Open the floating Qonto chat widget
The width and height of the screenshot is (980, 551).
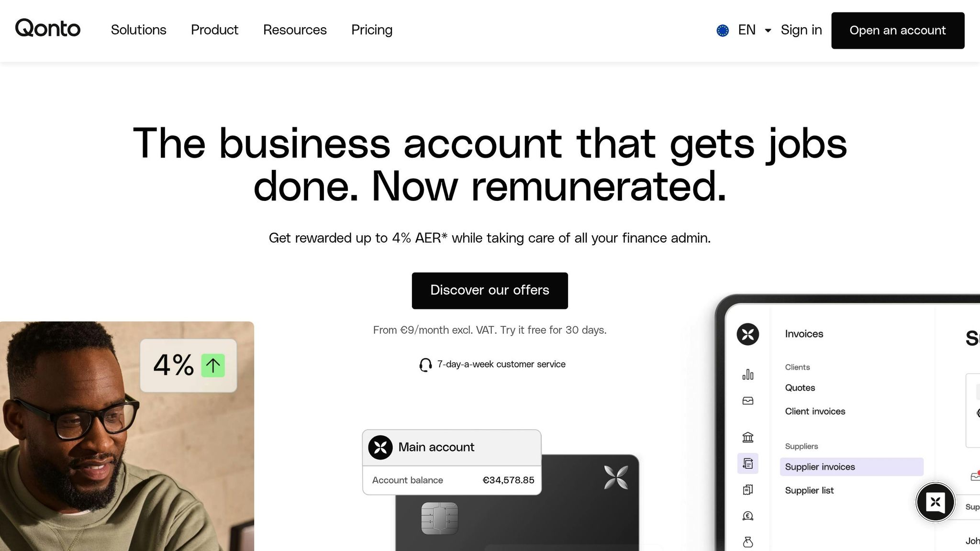click(x=935, y=502)
